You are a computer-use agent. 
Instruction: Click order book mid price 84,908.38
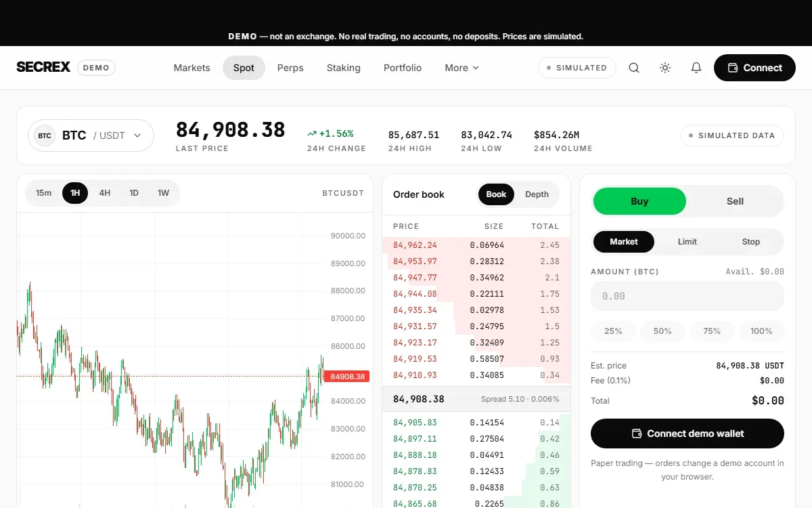click(x=419, y=399)
